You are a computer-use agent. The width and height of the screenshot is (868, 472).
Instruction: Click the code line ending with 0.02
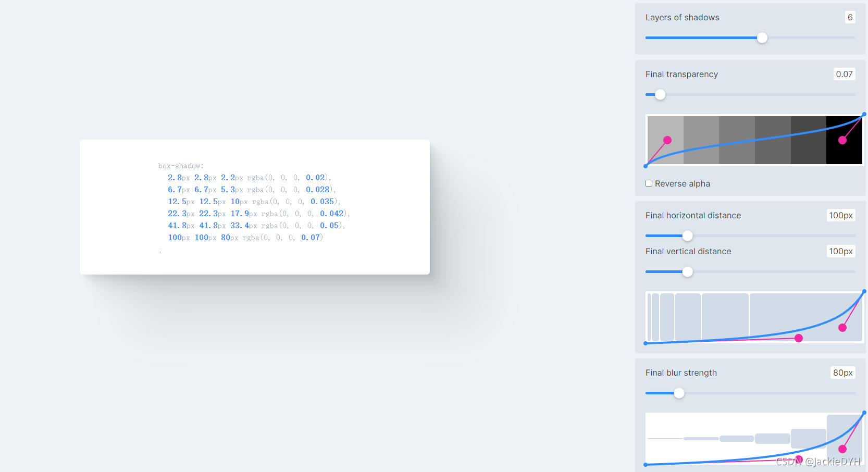(249, 178)
